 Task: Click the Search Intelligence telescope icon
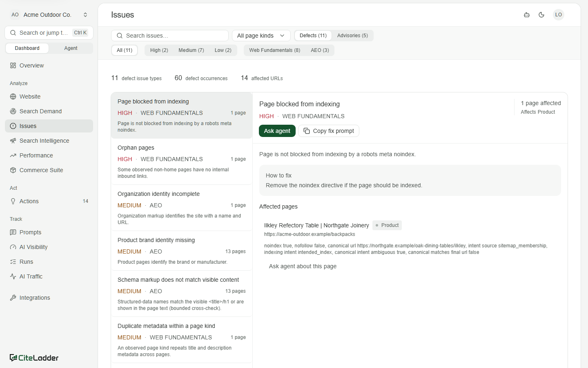pos(13,141)
